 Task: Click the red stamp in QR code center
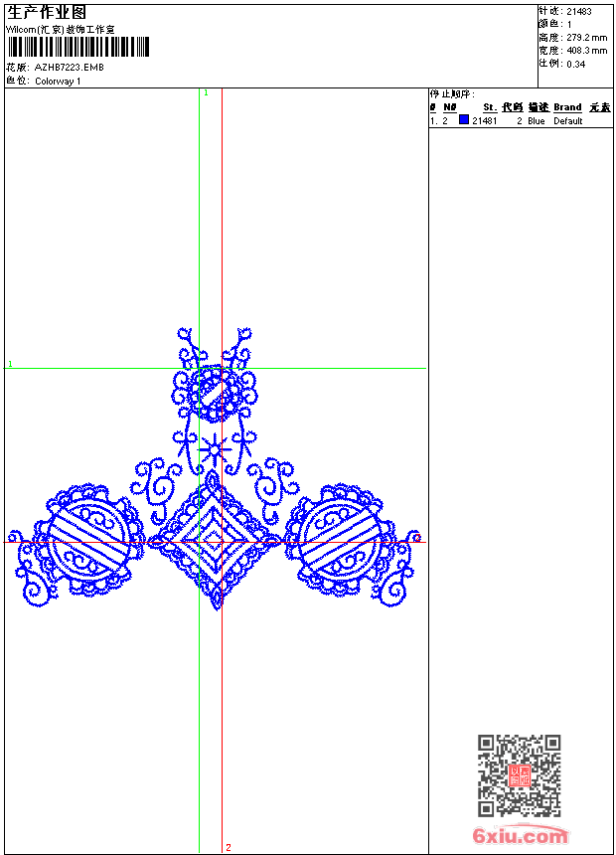click(520, 775)
